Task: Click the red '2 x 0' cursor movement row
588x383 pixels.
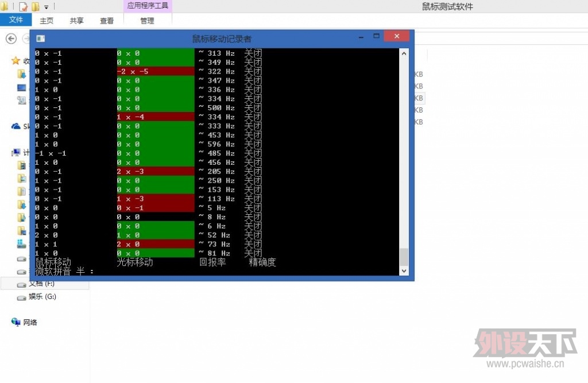Action: point(156,244)
